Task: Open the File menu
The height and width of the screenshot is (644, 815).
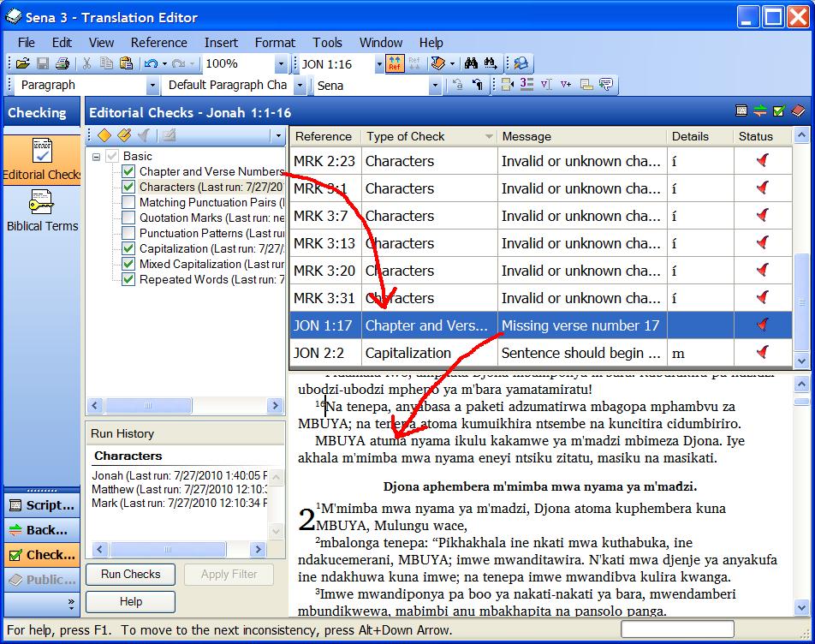Action: [26, 43]
